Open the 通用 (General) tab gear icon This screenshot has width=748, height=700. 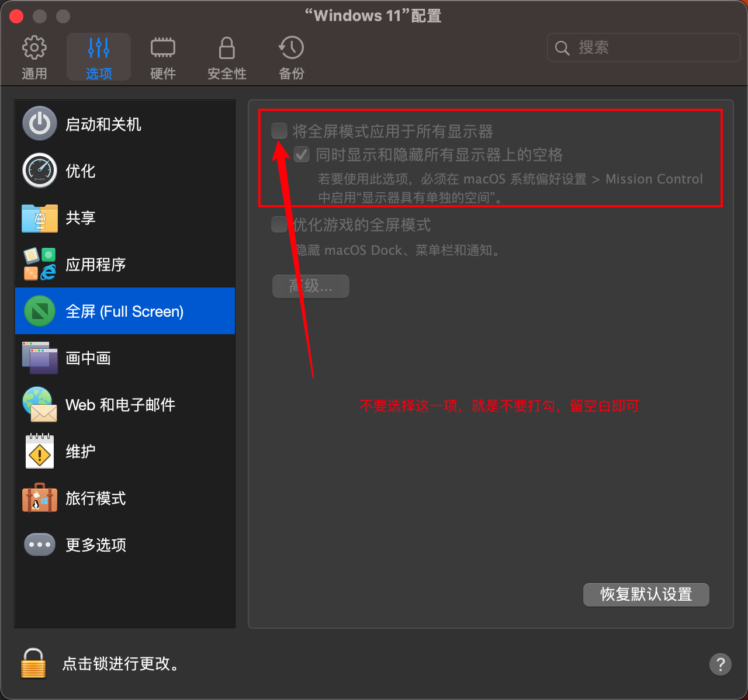coord(34,48)
